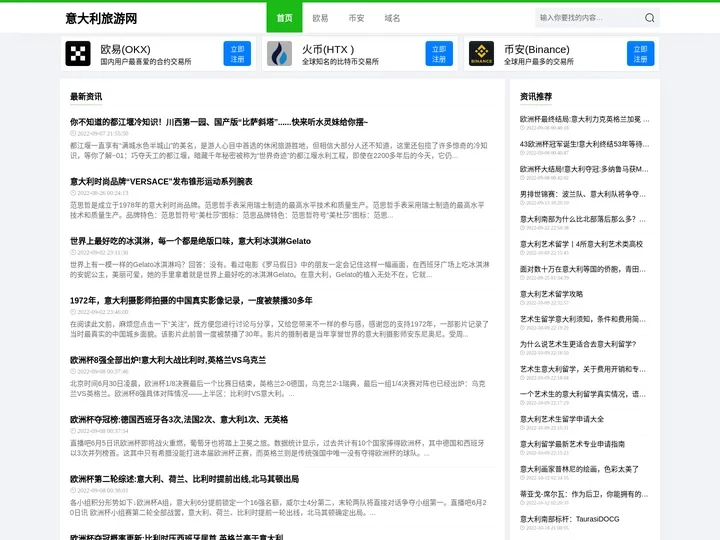
Task: Open the 火币(HTX) title link
Action: 328,49
